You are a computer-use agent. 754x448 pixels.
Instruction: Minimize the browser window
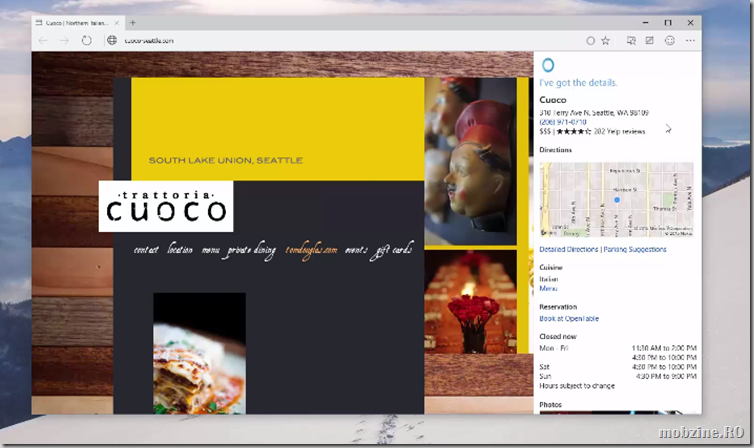point(645,23)
